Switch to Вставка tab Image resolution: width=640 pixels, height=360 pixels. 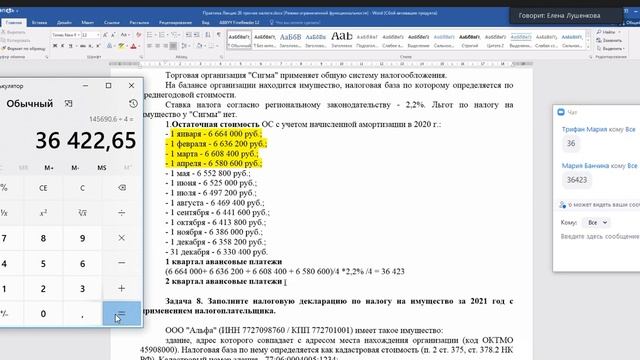[x=40, y=22]
